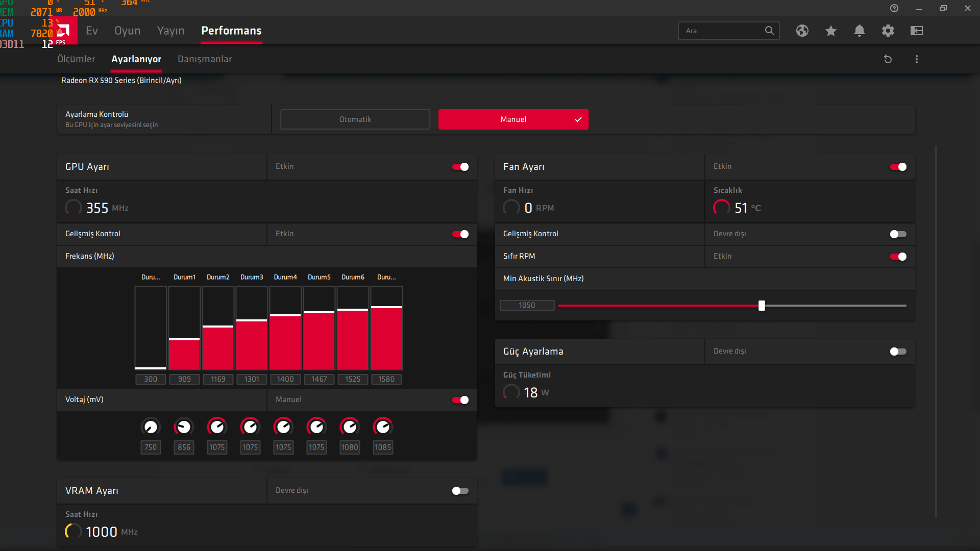Switch to the Oyun tab
Screen dimensions: 980x551
pos(127,31)
